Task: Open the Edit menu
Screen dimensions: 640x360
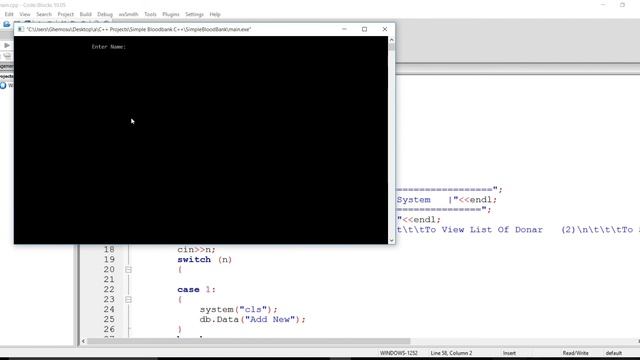Action: point(9,14)
